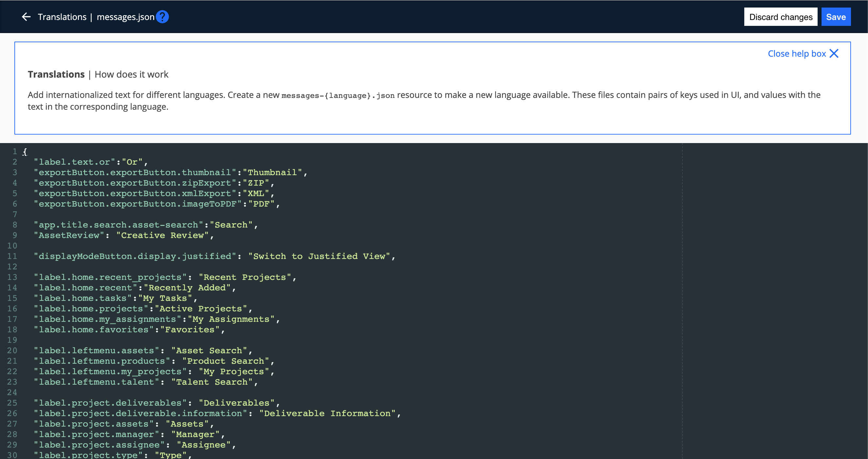Click the "label.text.or" key on line 2

75,162
